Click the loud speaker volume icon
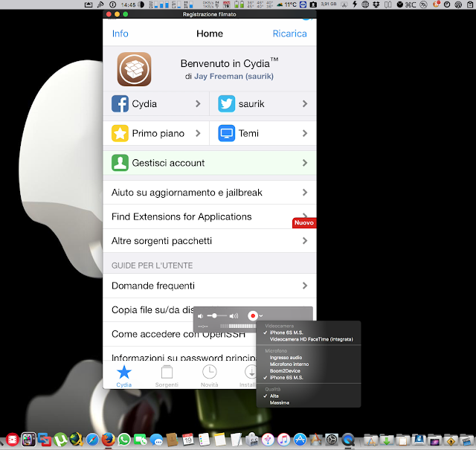476x450 pixels. (234, 316)
